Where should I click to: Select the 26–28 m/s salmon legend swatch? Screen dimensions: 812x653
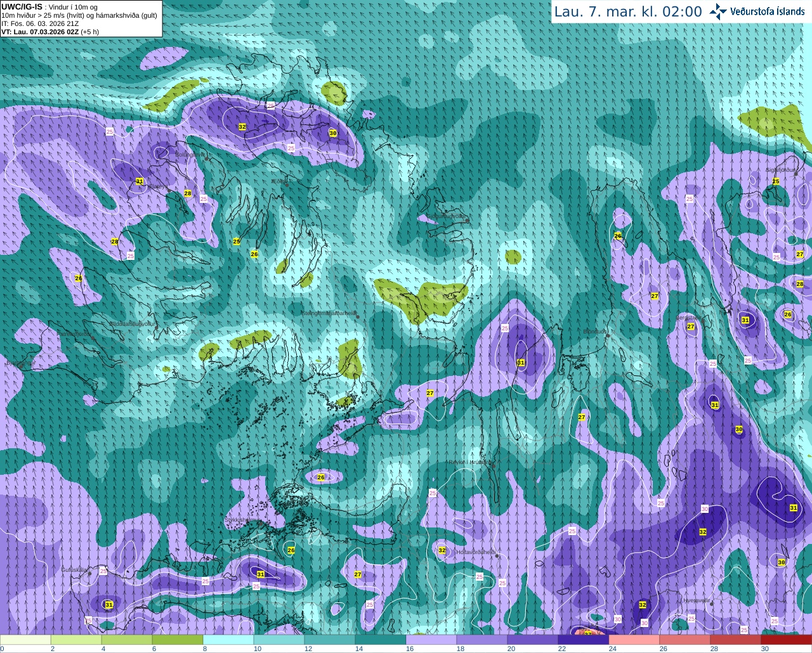tap(685, 640)
